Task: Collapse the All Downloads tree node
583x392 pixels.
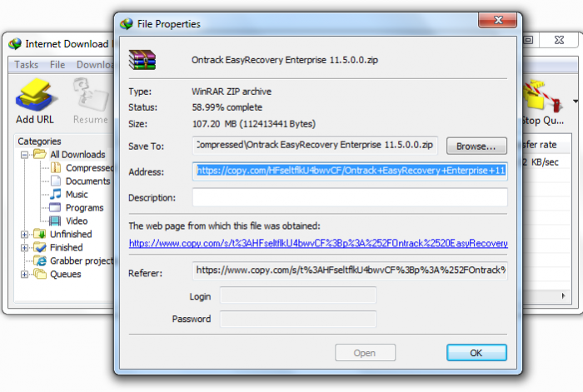Action: 24,155
